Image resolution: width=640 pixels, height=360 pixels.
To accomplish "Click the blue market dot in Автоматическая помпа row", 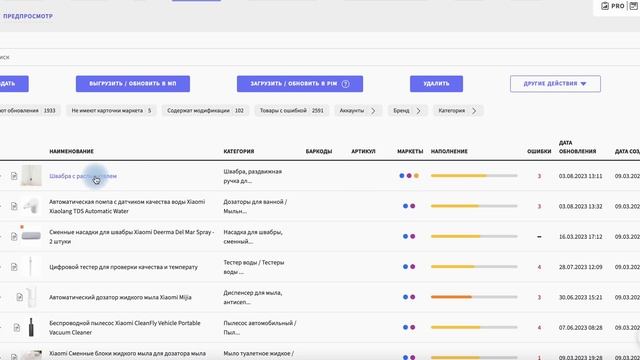I will (x=405, y=206).
